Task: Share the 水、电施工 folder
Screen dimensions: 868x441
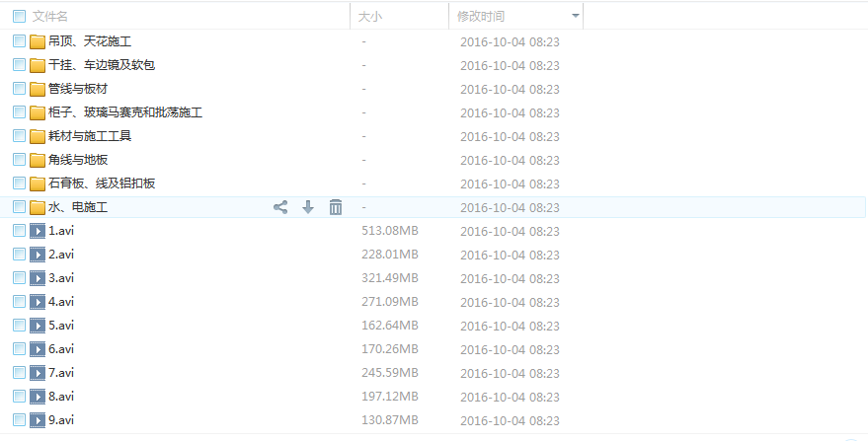Action: (x=280, y=207)
